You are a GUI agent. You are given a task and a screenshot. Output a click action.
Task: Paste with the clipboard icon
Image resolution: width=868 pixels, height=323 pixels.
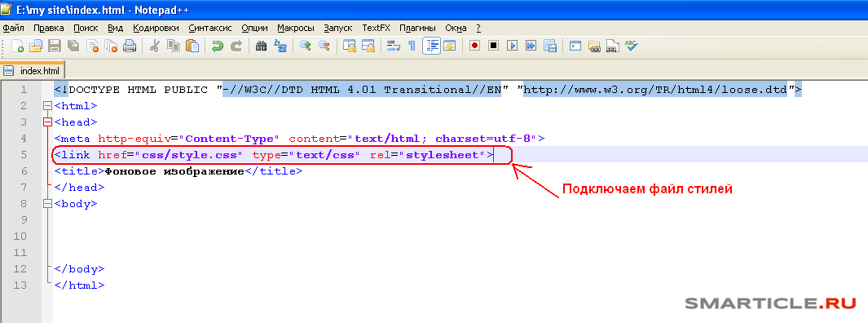[x=192, y=46]
